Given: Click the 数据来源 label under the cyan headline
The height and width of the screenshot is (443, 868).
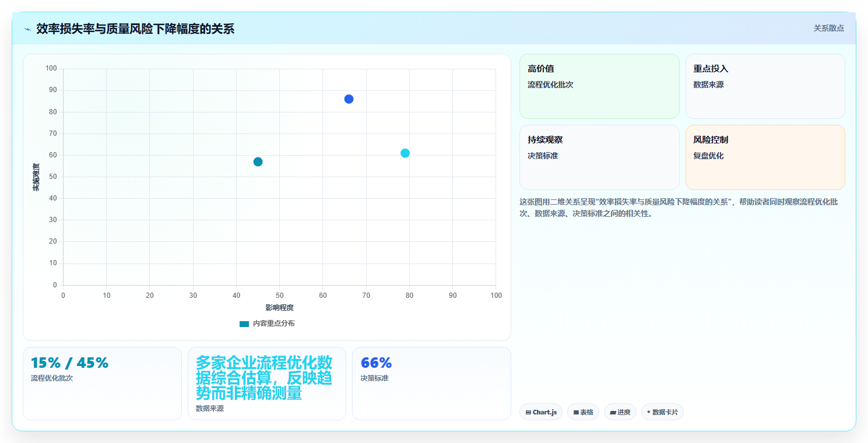Looking at the screenshot, I should 210,409.
